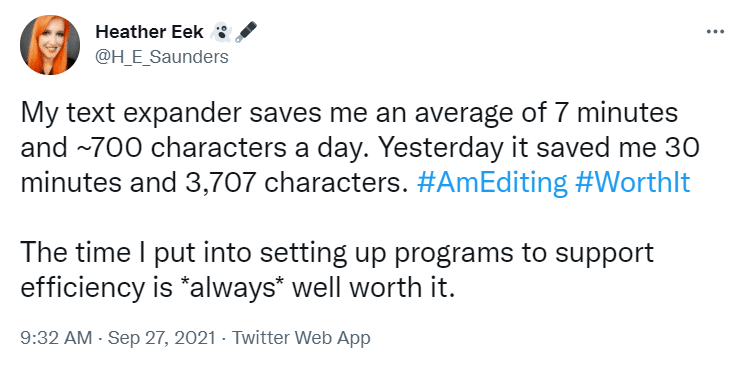Click the Sep 27, 2021 date

point(162,338)
